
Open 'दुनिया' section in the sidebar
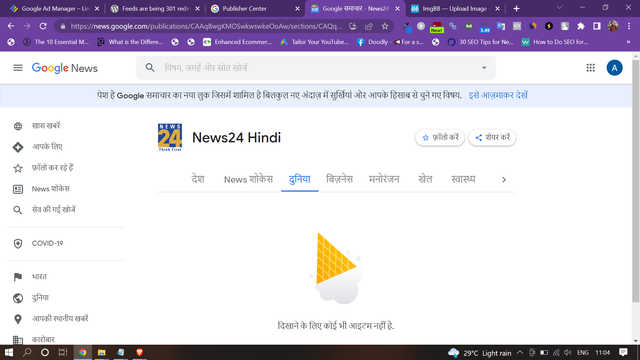40,298
